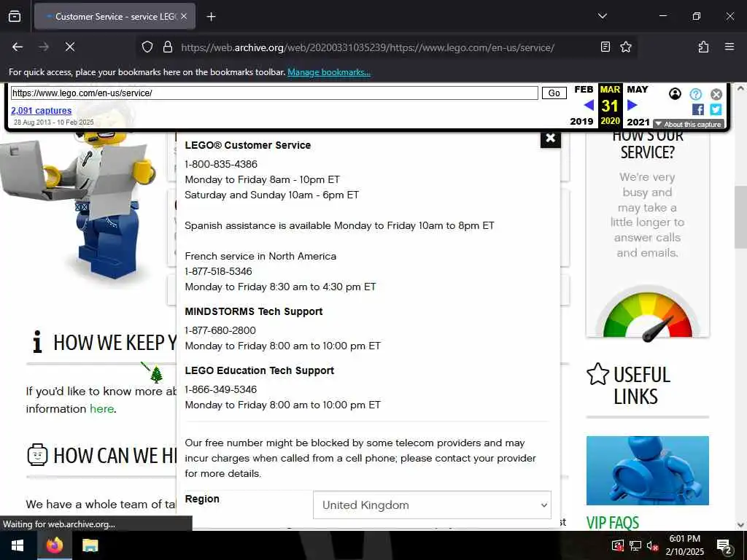Open the list all tabs chevron
The image size is (747, 560).
(x=602, y=16)
